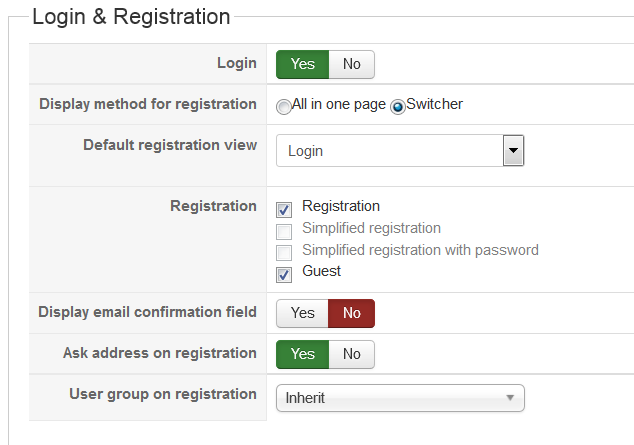This screenshot has height=445, width=634.
Task: Set Login toggle to Yes
Action: 302,64
